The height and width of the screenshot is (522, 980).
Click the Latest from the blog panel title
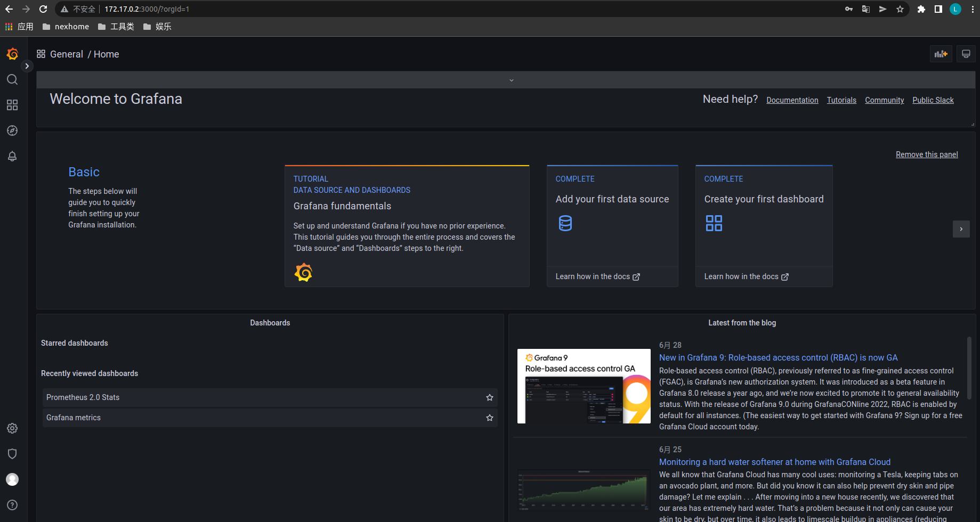742,323
